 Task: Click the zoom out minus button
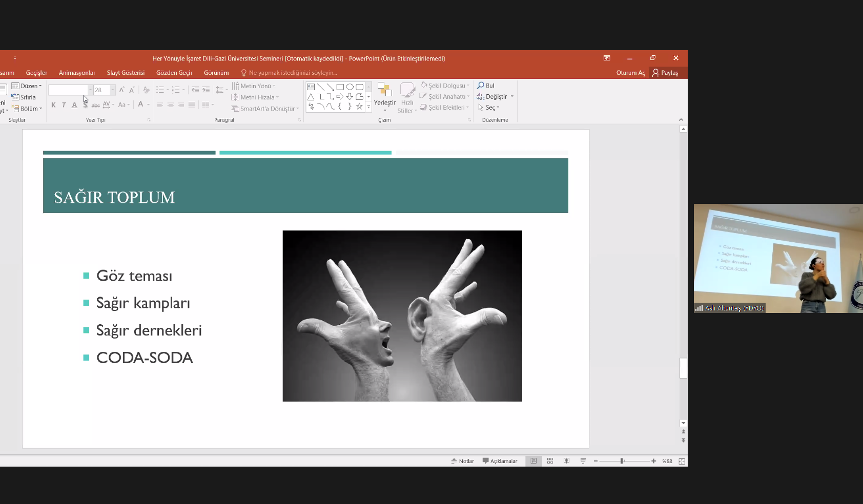pos(595,461)
